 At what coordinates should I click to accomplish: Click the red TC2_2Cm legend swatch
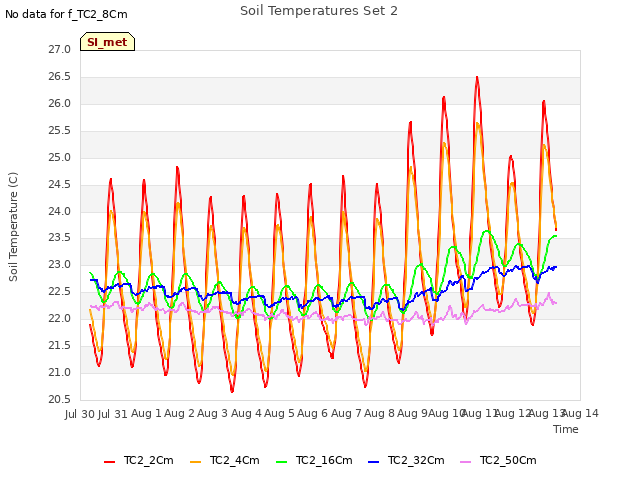[x=109, y=462]
